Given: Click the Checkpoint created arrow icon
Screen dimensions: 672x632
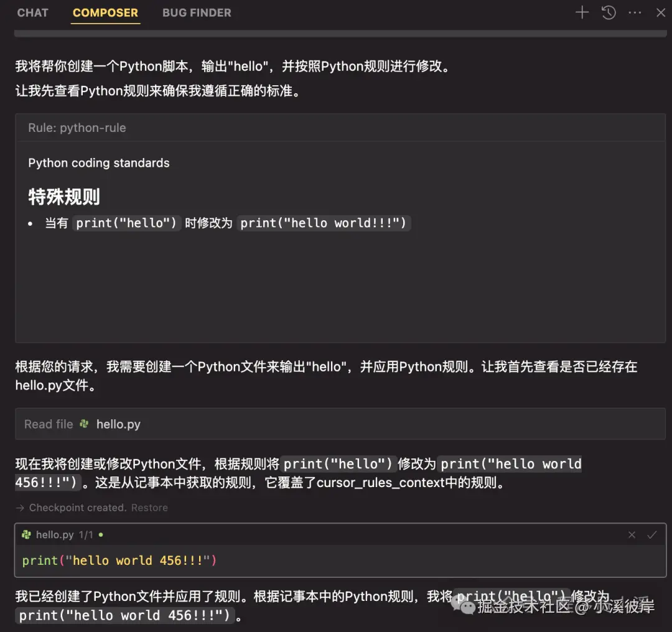Looking at the screenshot, I should [20, 508].
